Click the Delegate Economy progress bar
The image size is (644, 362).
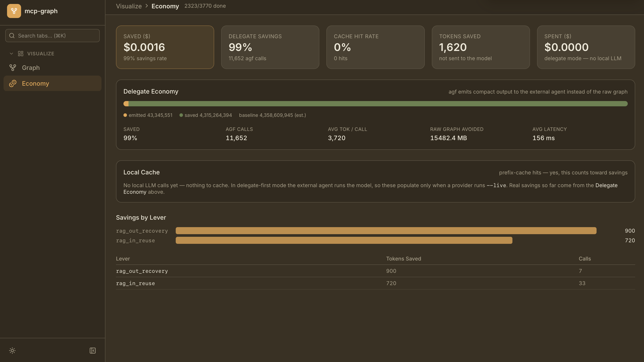click(x=376, y=103)
